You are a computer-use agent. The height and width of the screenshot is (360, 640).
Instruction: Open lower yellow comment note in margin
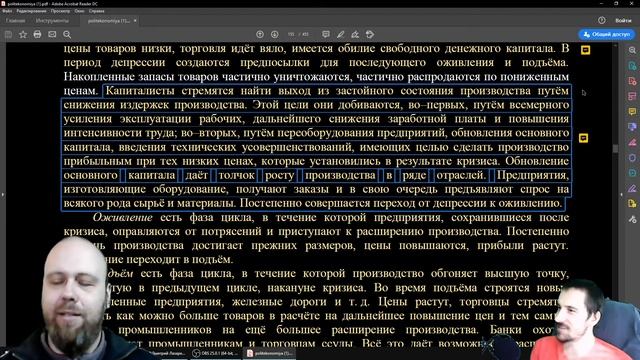583,138
